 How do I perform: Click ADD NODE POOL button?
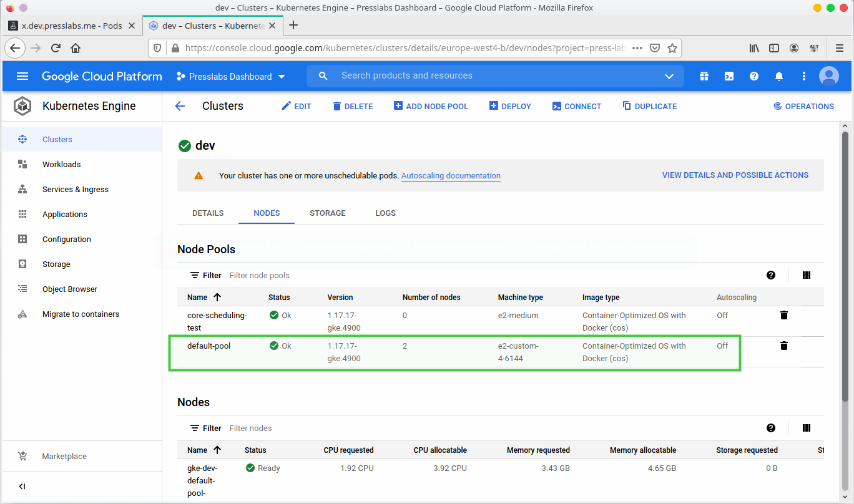431,106
